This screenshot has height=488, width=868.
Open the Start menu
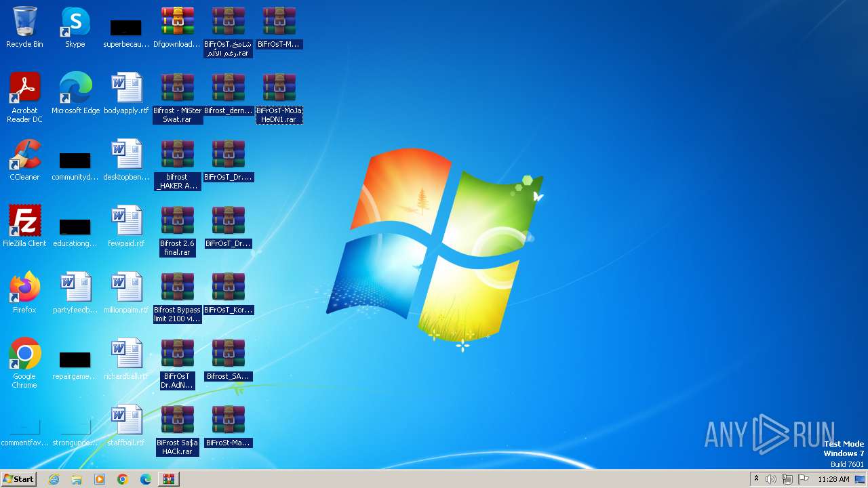[x=18, y=479]
